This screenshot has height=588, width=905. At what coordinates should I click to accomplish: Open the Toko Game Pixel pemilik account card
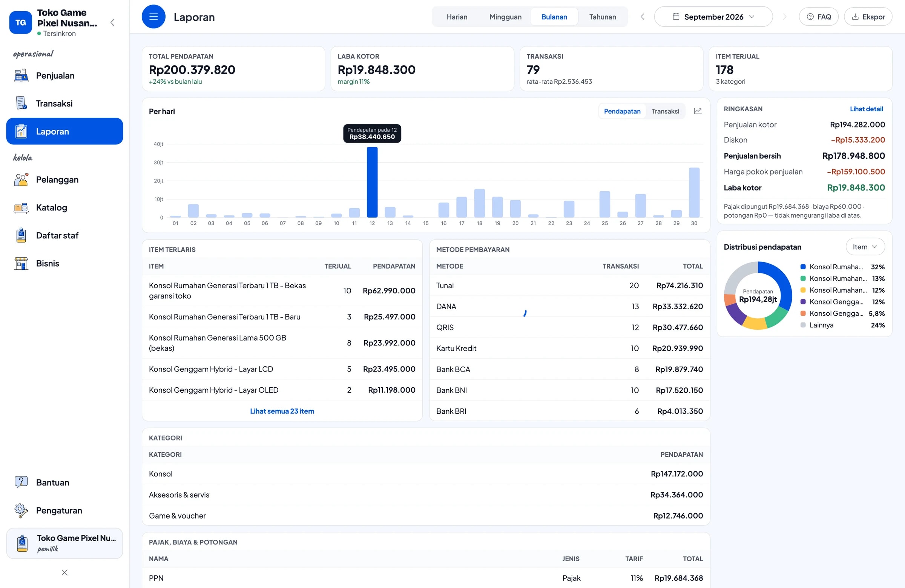[x=64, y=543]
